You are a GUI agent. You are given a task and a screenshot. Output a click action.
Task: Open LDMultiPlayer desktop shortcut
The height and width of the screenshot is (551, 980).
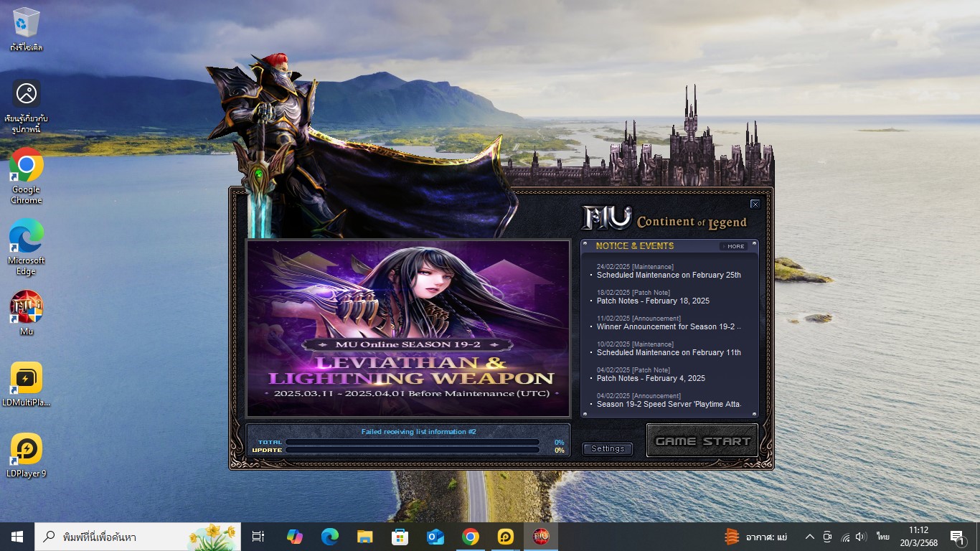pyautogui.click(x=26, y=385)
